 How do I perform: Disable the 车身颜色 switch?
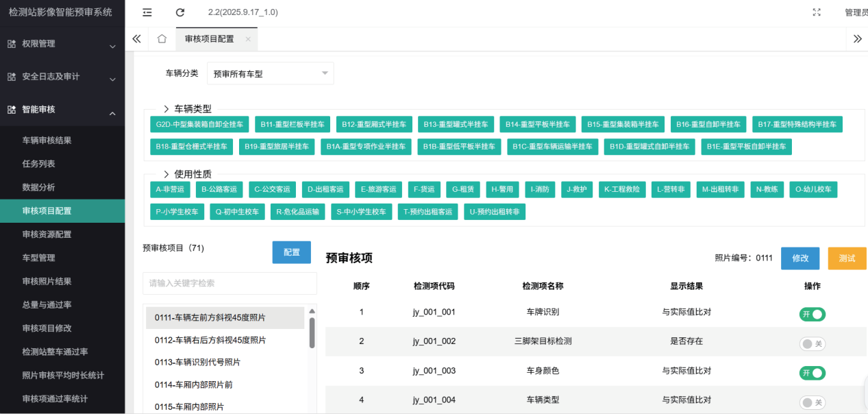812,373
